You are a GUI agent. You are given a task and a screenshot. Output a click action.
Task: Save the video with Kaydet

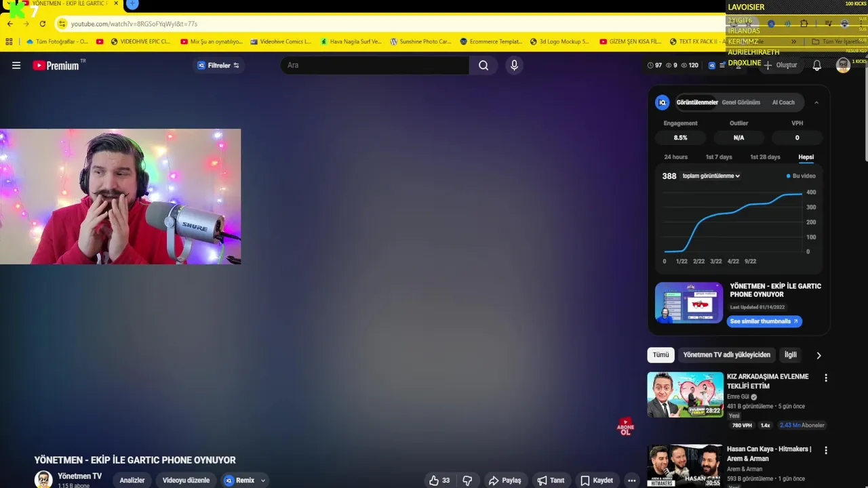coord(597,481)
